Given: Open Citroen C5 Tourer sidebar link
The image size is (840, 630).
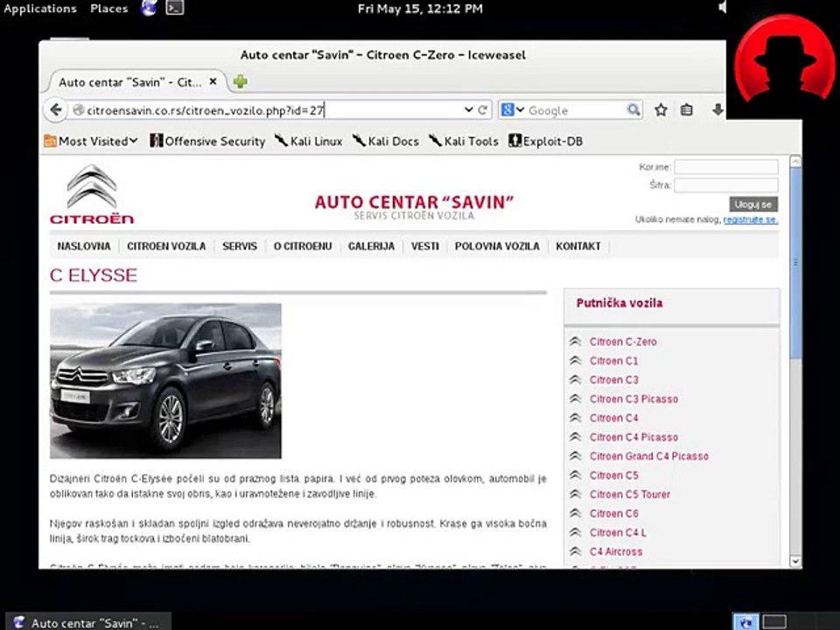Looking at the screenshot, I should (x=630, y=494).
